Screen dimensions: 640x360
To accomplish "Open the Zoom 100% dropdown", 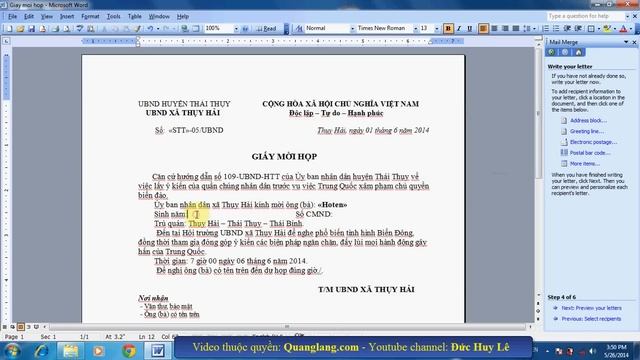I will pos(236,29).
